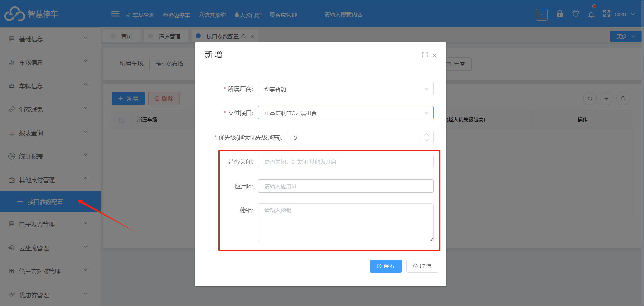
Task: Open 访客预约 top menu
Action: click(x=212, y=15)
